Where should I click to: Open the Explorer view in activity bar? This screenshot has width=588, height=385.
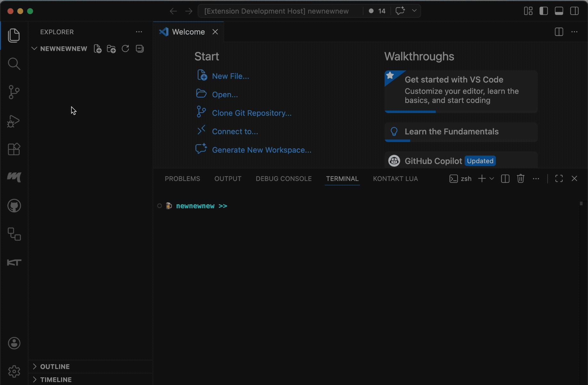[x=14, y=35]
